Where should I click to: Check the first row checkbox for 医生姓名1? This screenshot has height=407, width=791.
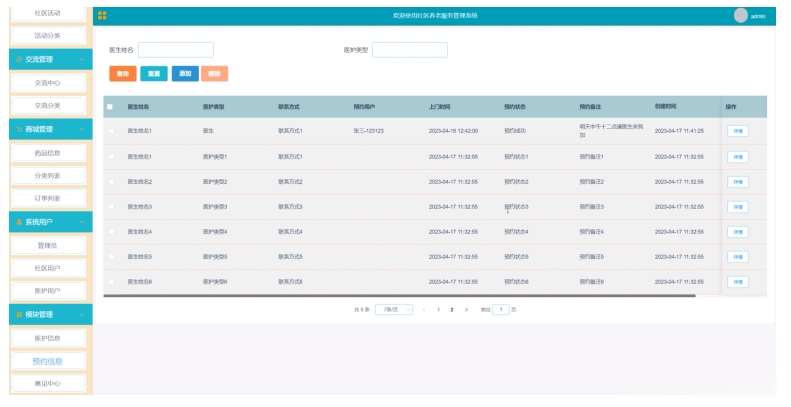(111, 131)
